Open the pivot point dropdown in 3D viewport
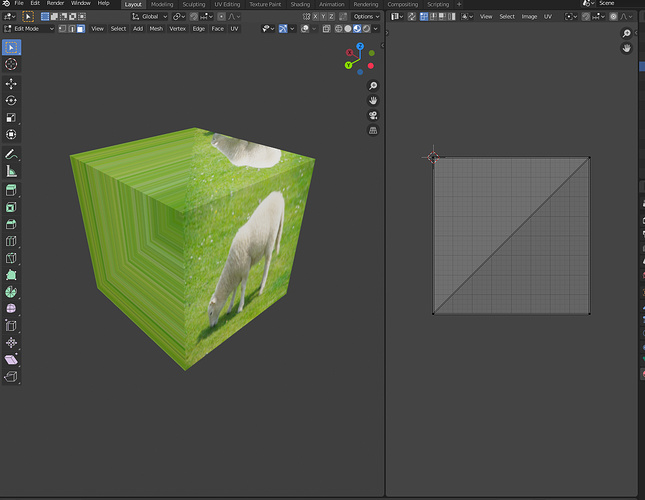 179,16
